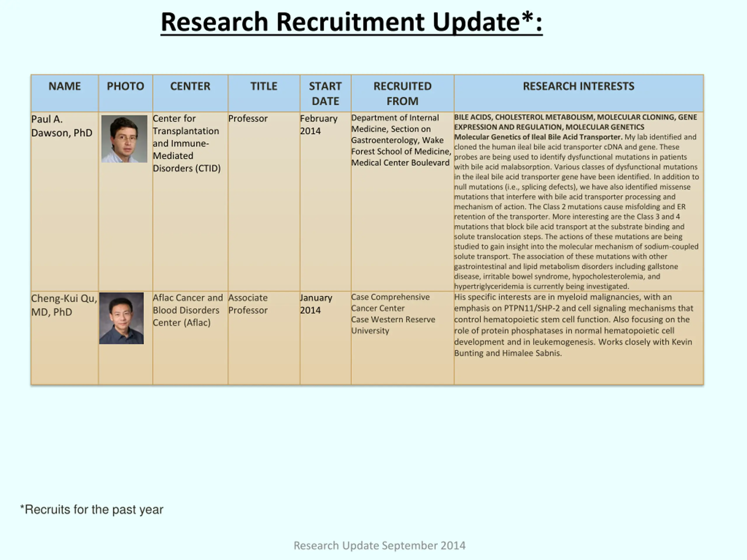
Task: Select the CENTER column header
Action: point(190,86)
